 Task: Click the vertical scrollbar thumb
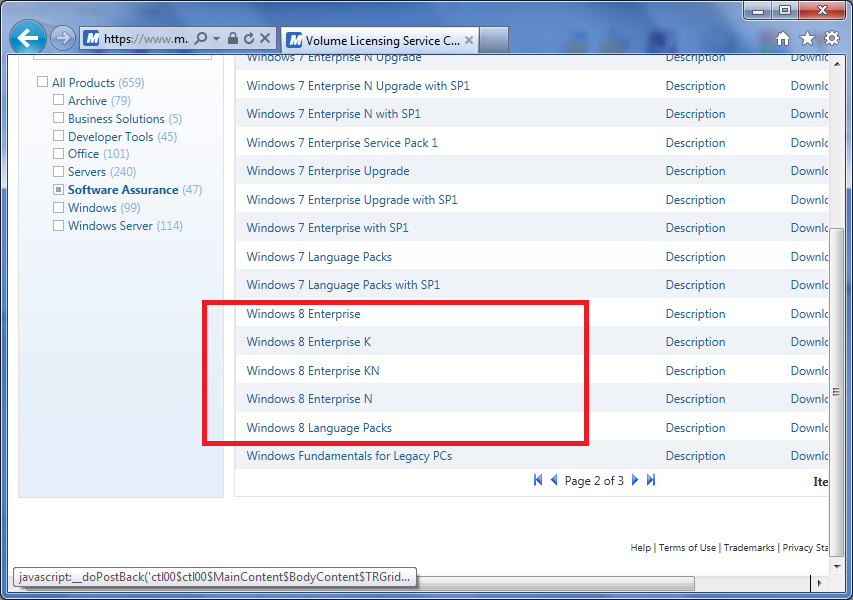pos(837,392)
